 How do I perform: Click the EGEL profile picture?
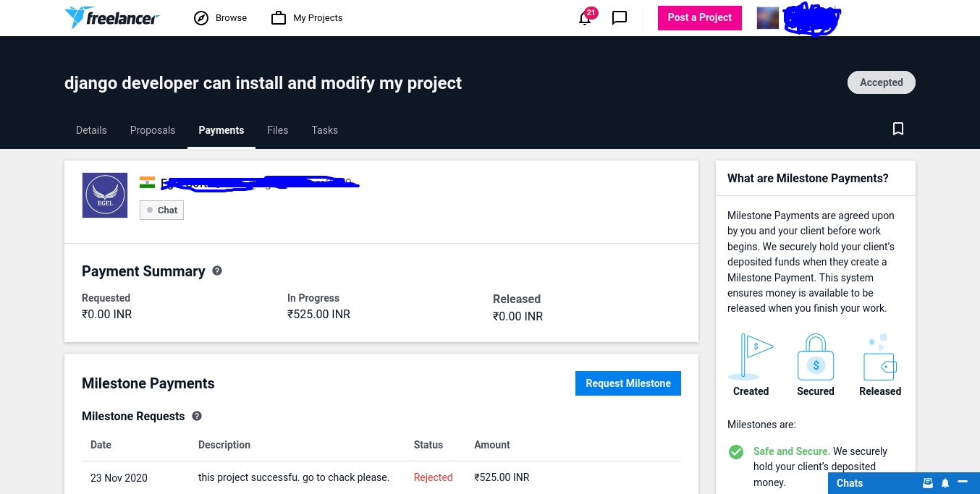click(x=105, y=195)
